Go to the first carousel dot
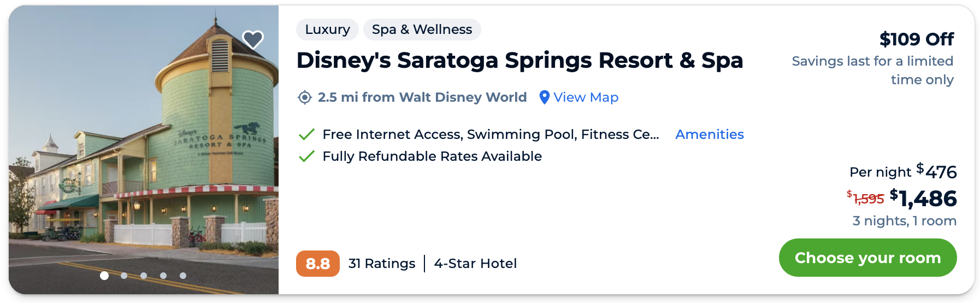Image resolution: width=980 pixels, height=303 pixels. [104, 276]
